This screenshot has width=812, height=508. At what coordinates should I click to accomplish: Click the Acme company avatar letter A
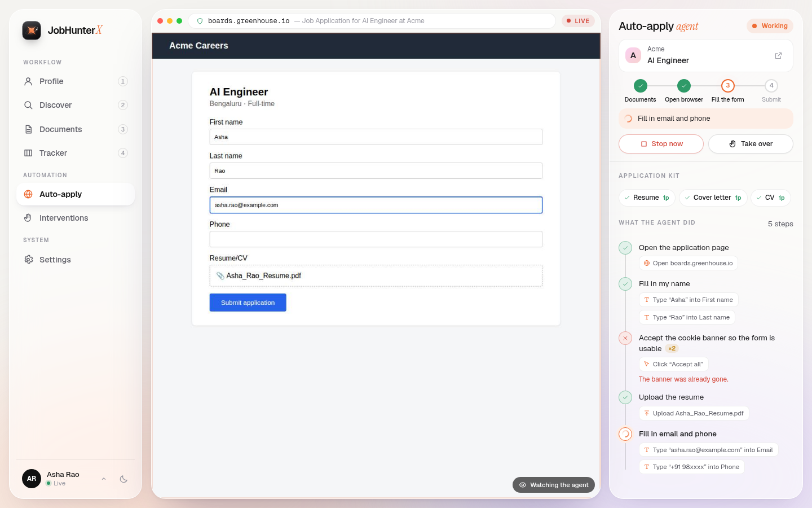[633, 55]
